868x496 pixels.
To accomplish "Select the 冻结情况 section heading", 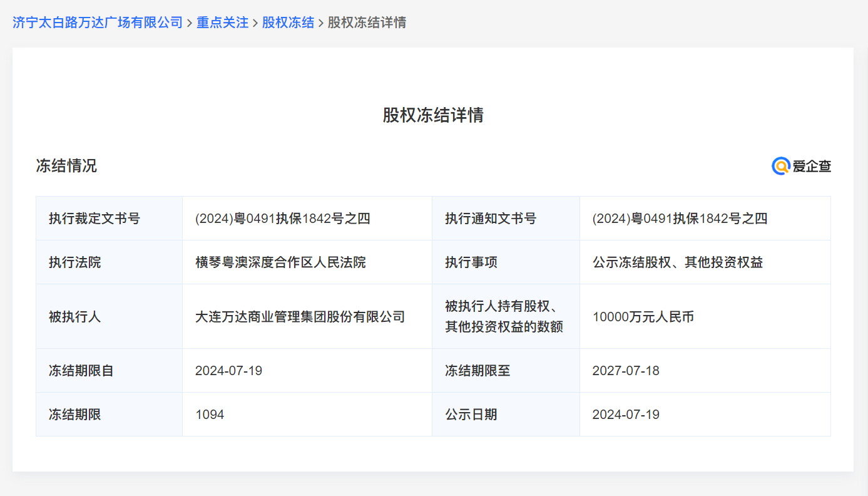I will pyautogui.click(x=66, y=166).
